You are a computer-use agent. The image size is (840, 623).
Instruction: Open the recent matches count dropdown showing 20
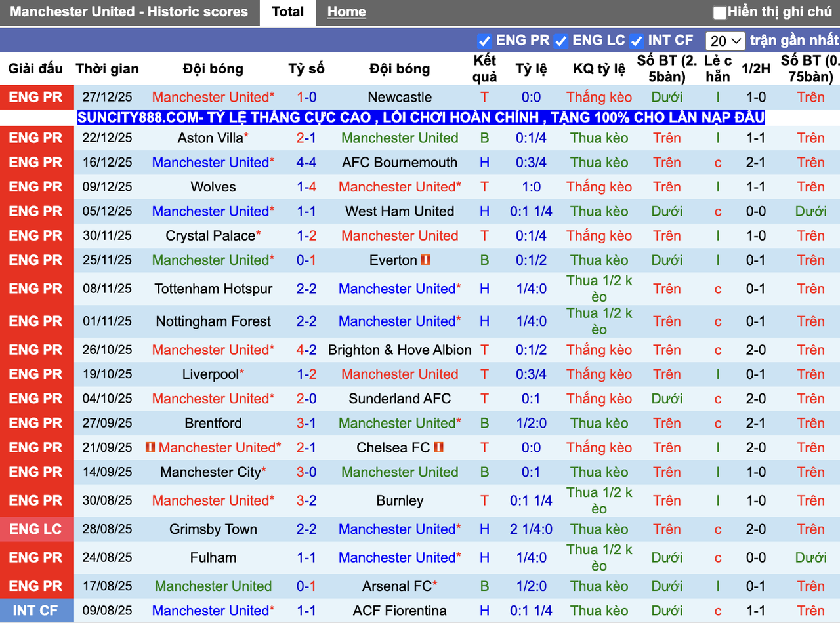click(x=724, y=40)
